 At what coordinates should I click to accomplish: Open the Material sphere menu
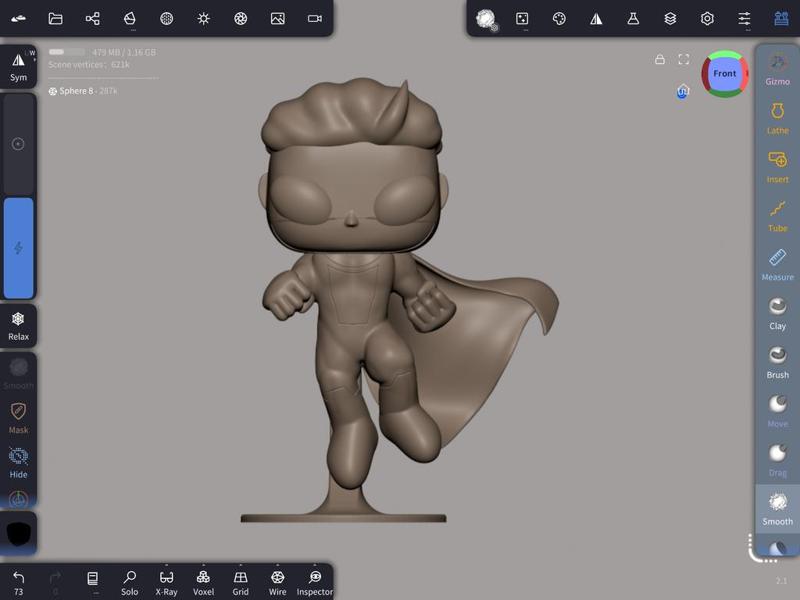click(x=166, y=19)
